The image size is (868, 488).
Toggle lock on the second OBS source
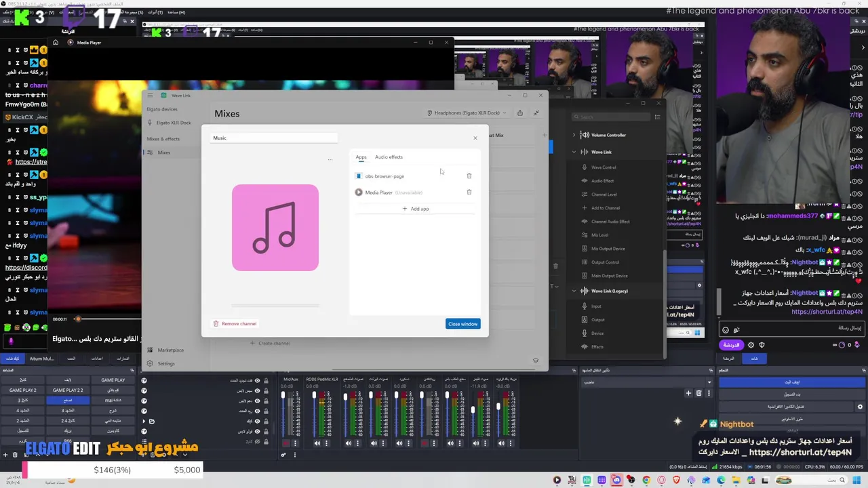coord(266,391)
